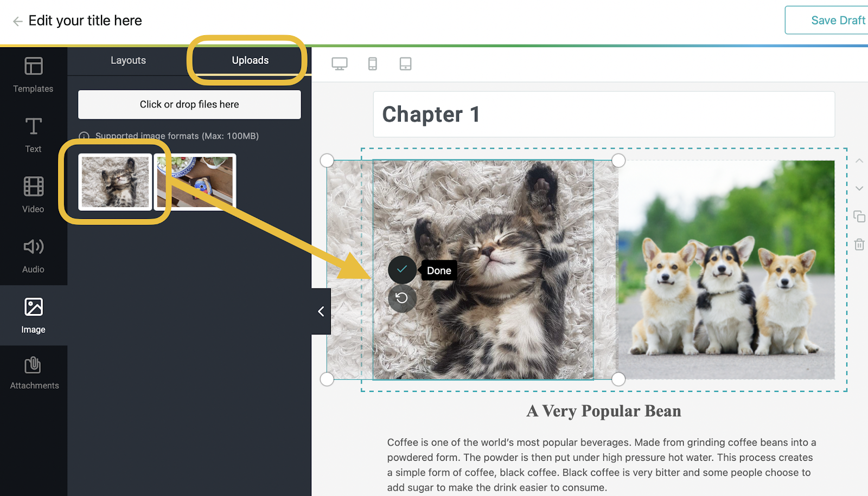Open the Attachments sidebar panel

point(33,373)
